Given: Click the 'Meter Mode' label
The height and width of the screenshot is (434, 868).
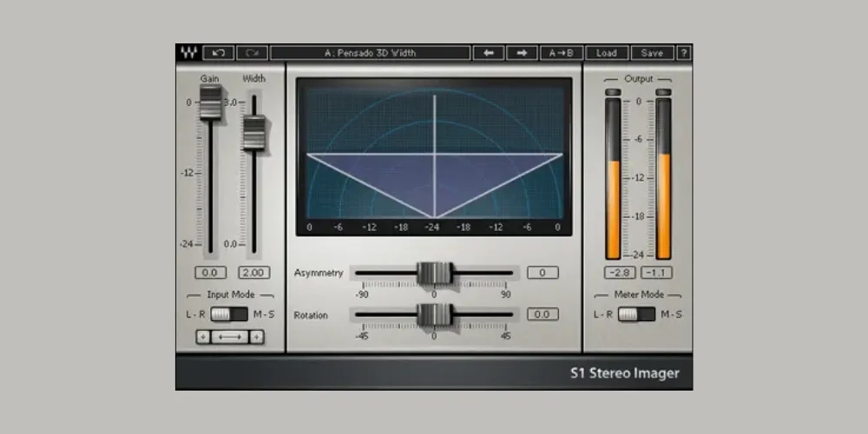Looking at the screenshot, I should [638, 295].
